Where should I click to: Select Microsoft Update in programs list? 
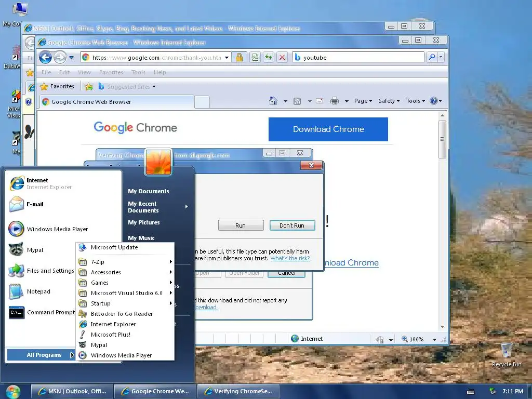click(x=125, y=247)
